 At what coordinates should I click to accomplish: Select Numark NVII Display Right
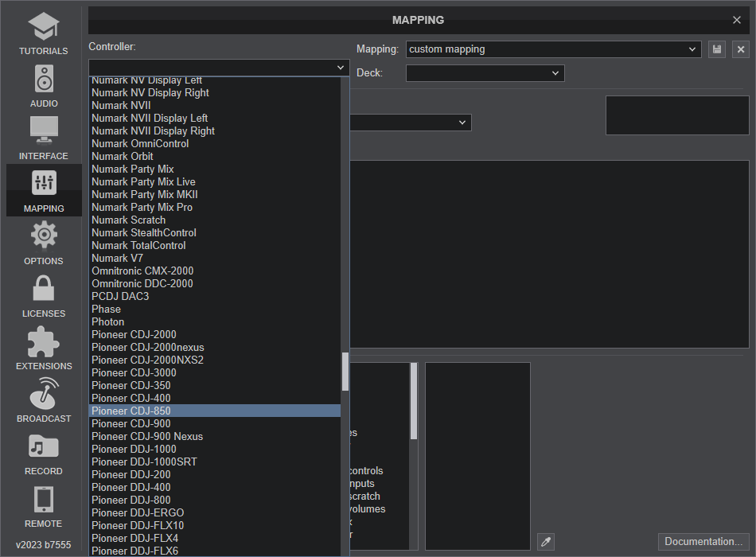[x=215, y=130]
